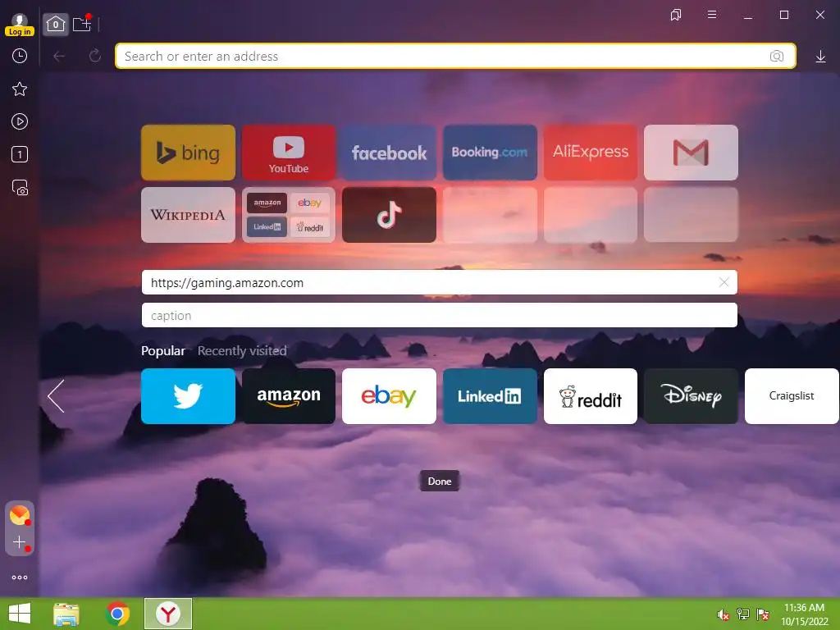Click the camera image search icon
Image resolution: width=840 pixels, height=630 pixels.
coord(777,57)
